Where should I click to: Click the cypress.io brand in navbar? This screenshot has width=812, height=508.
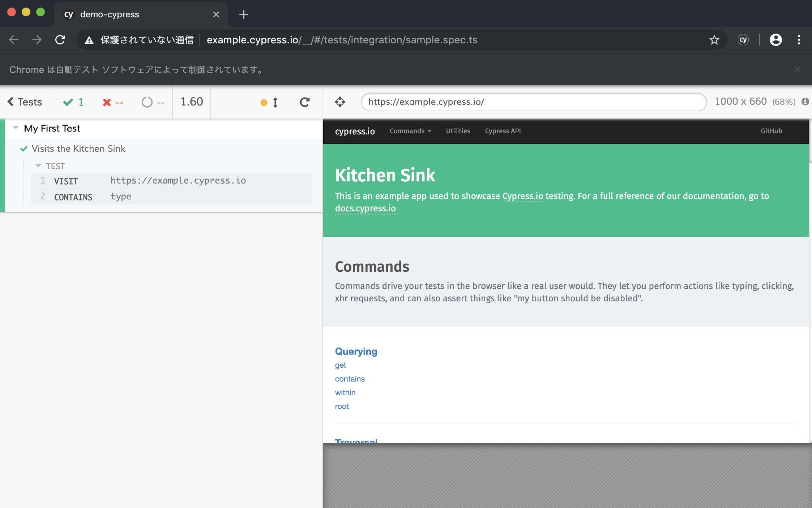(x=355, y=131)
